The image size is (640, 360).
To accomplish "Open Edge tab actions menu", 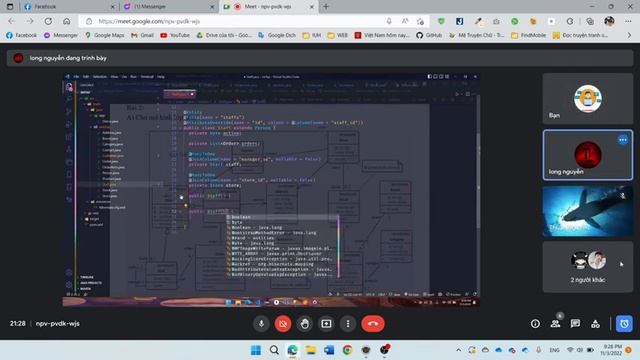I will [10, 7].
